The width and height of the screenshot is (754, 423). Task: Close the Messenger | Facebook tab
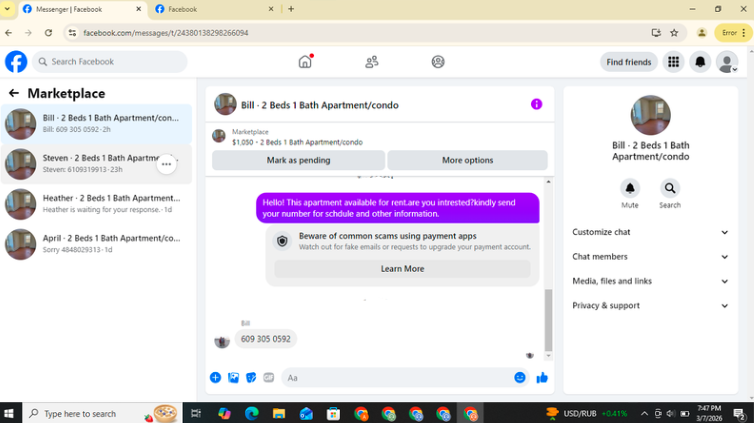coord(138,9)
